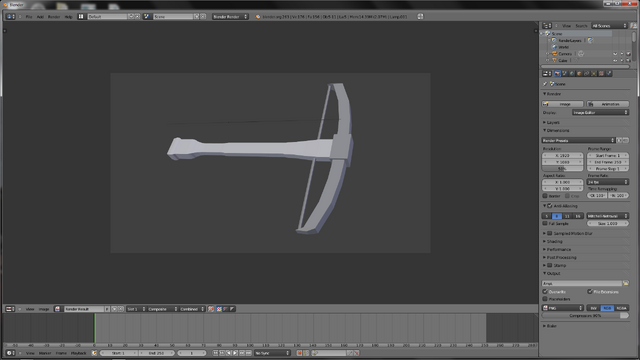Expand the Cube object in outliner
640x360 pixels.
(547, 60)
